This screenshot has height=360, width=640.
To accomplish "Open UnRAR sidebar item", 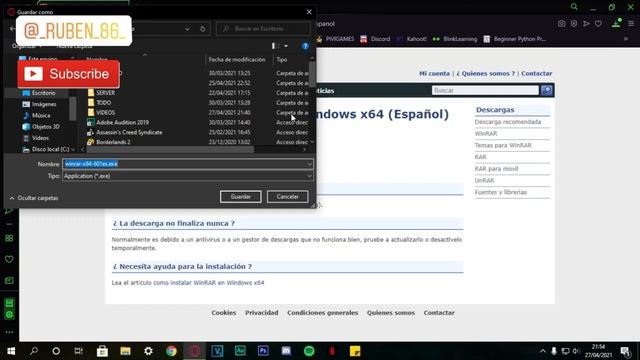I will tap(484, 180).
